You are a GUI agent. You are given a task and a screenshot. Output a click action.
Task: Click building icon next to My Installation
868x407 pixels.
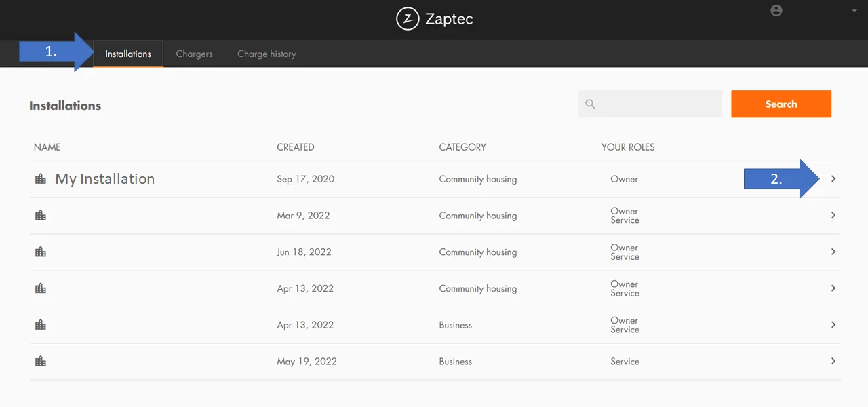(41, 179)
